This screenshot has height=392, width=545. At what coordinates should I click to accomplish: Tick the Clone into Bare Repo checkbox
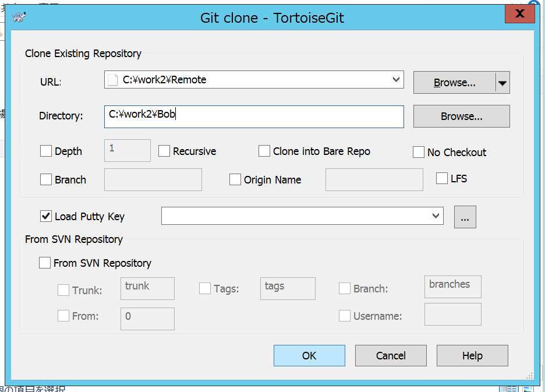tap(264, 151)
